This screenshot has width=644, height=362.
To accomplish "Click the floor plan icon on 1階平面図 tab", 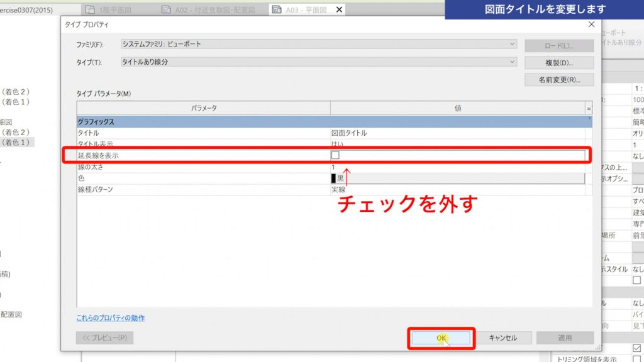I will coord(90,9).
